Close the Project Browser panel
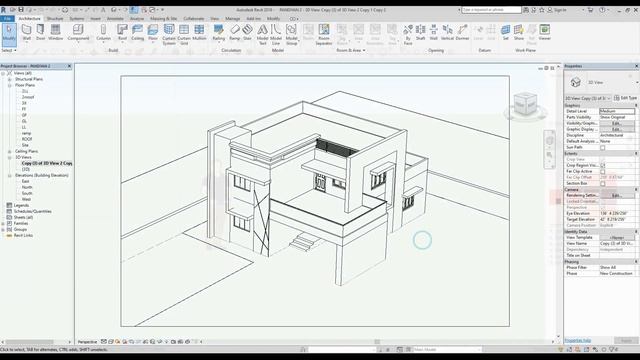The width and height of the screenshot is (640, 360). [x=69, y=66]
